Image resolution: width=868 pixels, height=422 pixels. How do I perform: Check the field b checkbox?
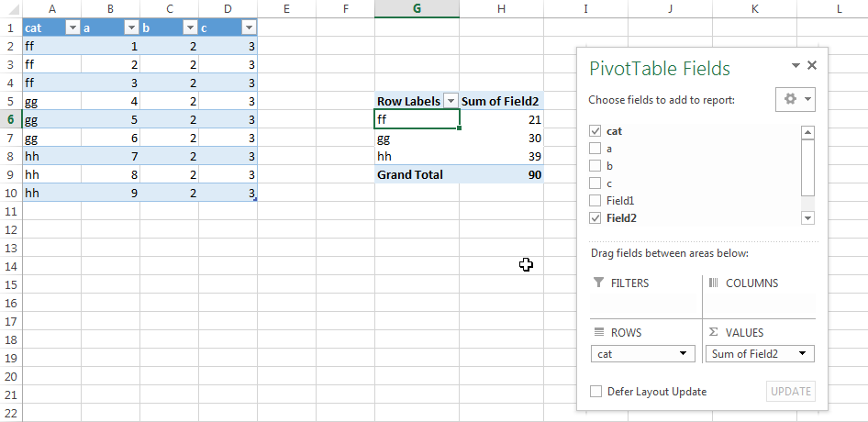point(595,165)
